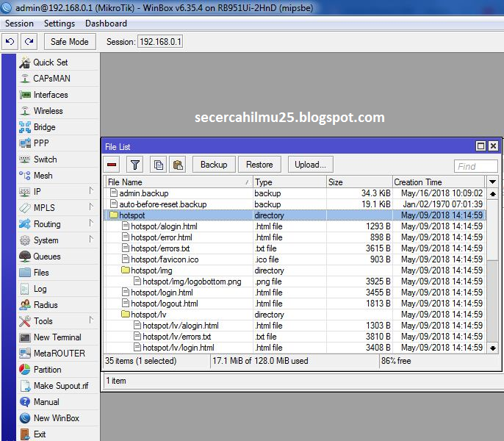
Task: Click the Undo arrow button
Action: [x=10, y=41]
